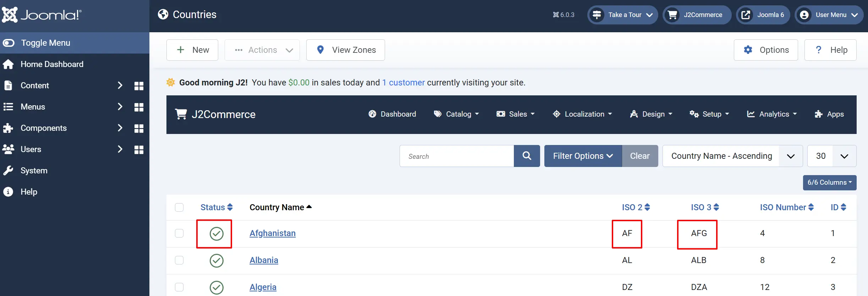Viewport: 868px width, 296px height.
Task: Click the magnifier search button
Action: (527, 156)
